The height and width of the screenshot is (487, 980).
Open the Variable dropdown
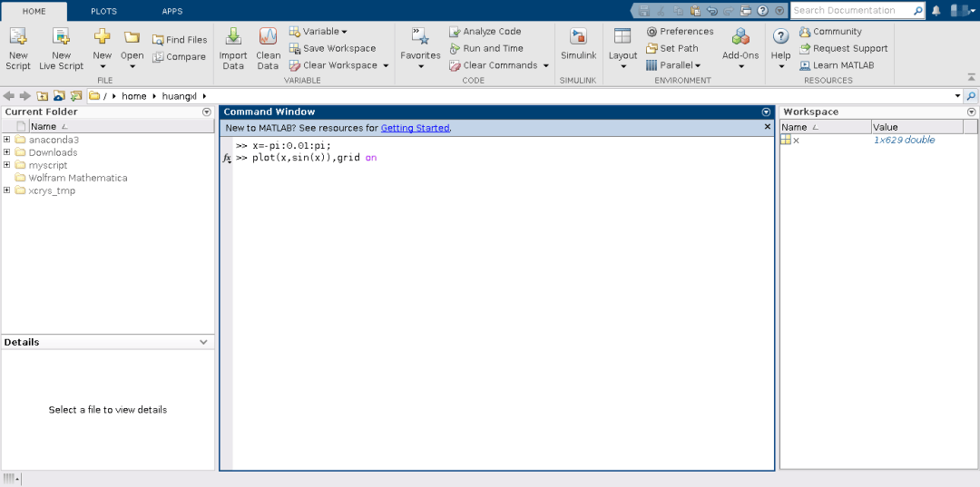318,31
